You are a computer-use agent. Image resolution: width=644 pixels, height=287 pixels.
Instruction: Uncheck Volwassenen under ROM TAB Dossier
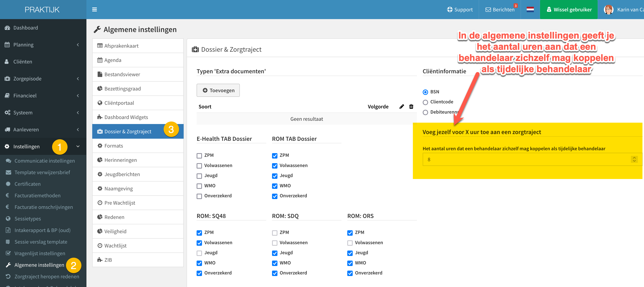[275, 166]
